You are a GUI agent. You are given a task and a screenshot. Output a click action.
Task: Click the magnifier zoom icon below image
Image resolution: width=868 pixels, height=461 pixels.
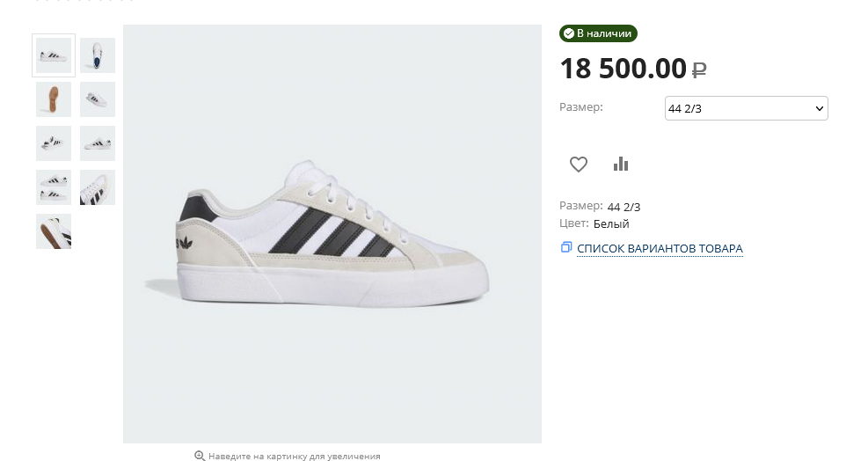click(200, 456)
